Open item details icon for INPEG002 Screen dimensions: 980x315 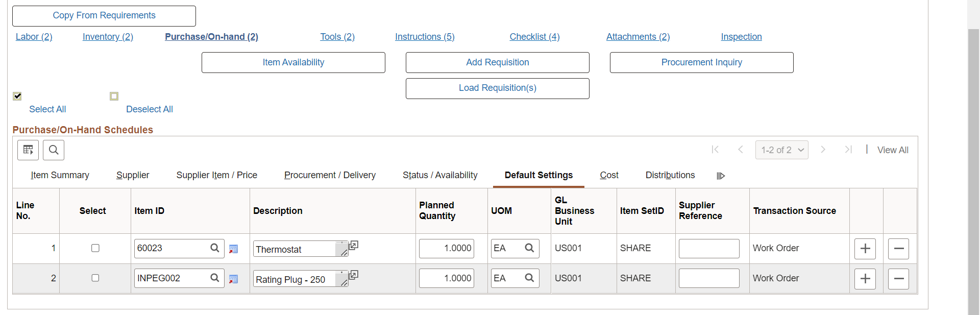(x=233, y=279)
